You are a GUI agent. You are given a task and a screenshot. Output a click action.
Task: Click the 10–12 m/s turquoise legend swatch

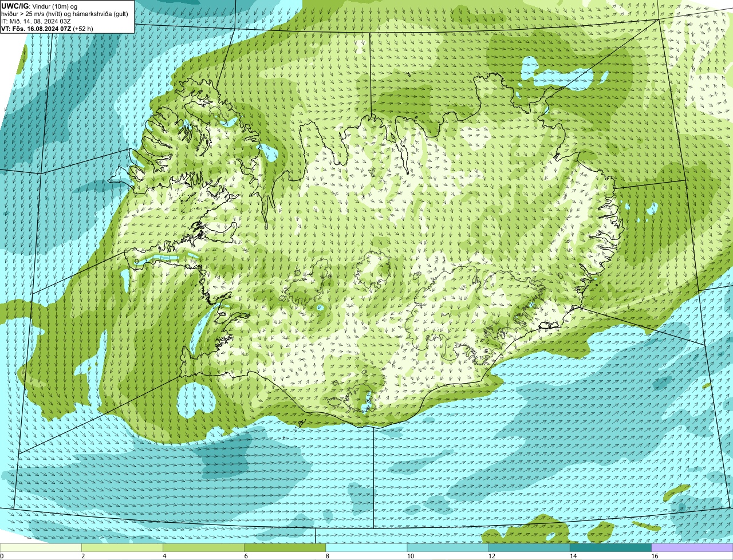point(448,548)
